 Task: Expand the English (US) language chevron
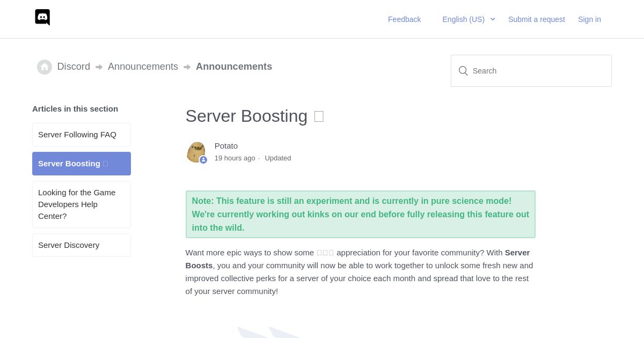pyautogui.click(x=493, y=19)
